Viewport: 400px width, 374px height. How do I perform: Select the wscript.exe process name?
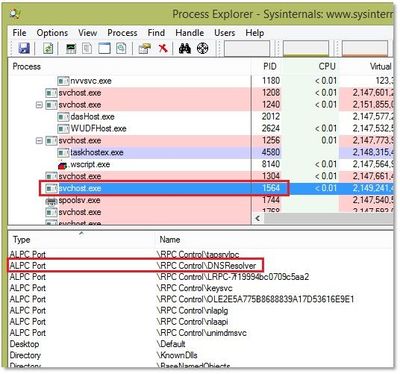click(x=89, y=165)
